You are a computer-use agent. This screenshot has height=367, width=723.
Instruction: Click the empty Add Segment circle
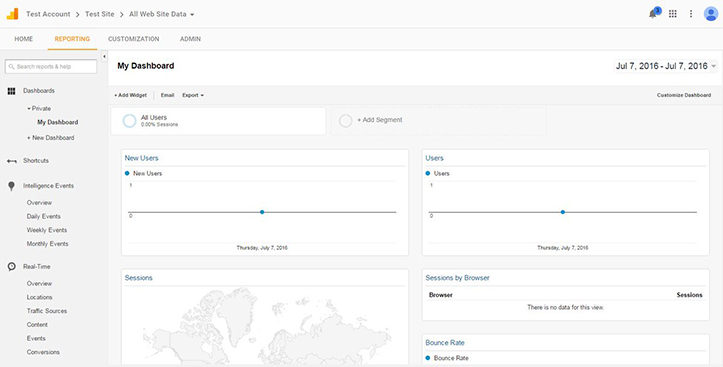tap(345, 121)
